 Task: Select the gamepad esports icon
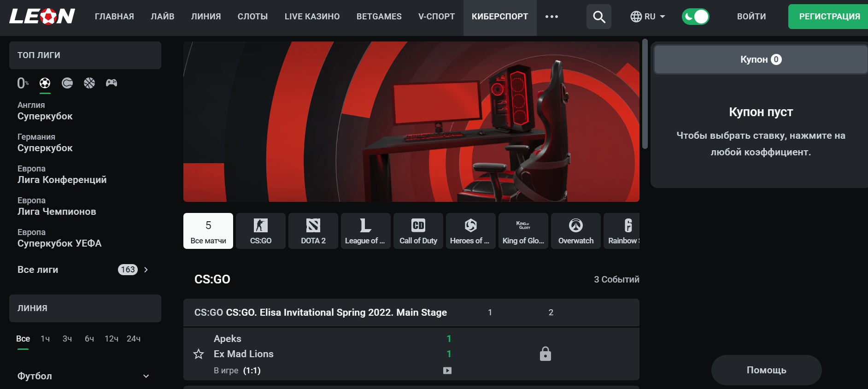(111, 83)
